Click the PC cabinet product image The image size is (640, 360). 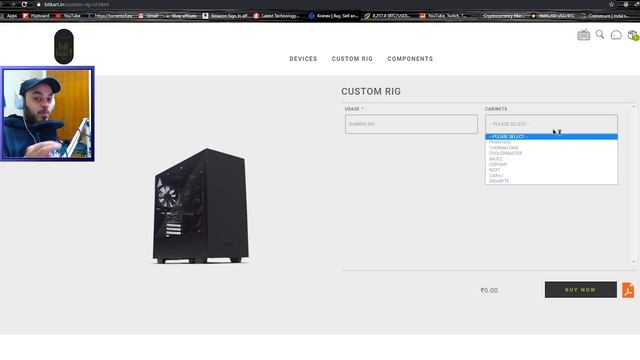pos(200,207)
